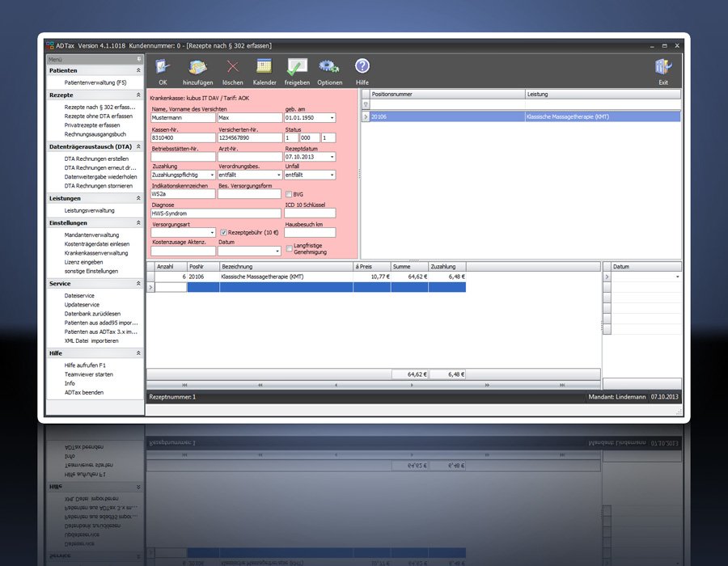
Task: Open the geb. am date dropdown
Action: [332, 118]
